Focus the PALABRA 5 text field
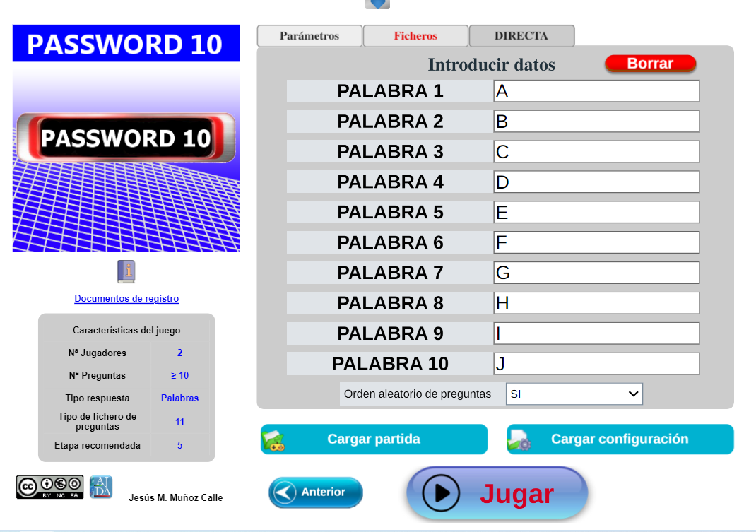 click(x=596, y=213)
